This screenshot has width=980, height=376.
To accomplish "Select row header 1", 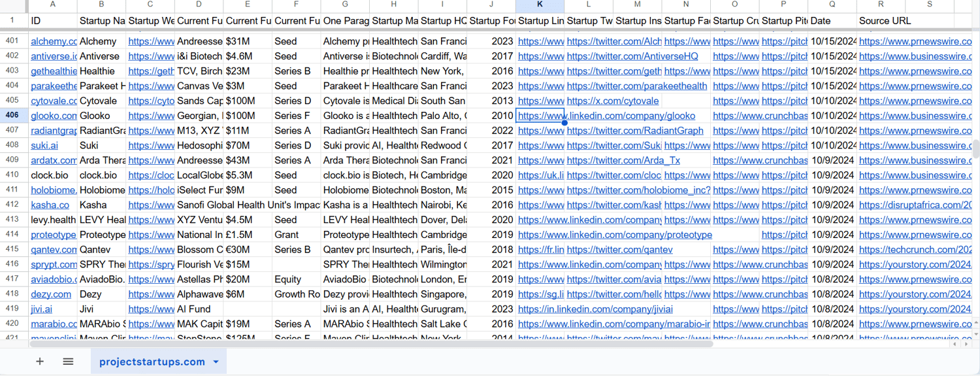I will tap(12, 20).
